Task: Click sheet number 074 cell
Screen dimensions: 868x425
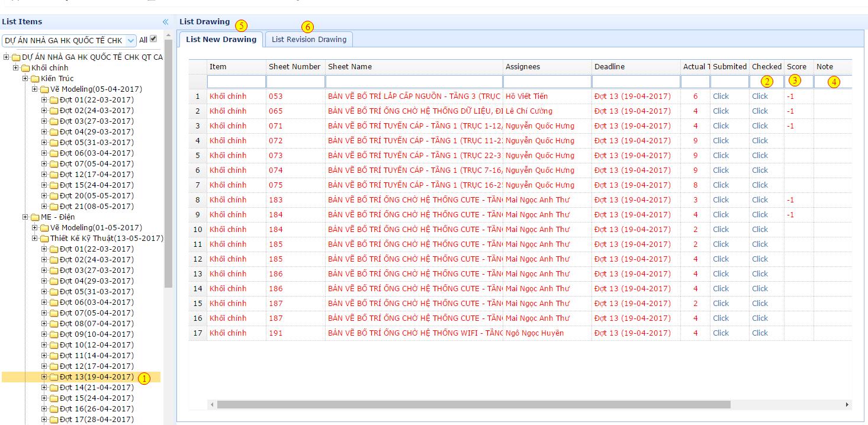Action: (x=295, y=170)
